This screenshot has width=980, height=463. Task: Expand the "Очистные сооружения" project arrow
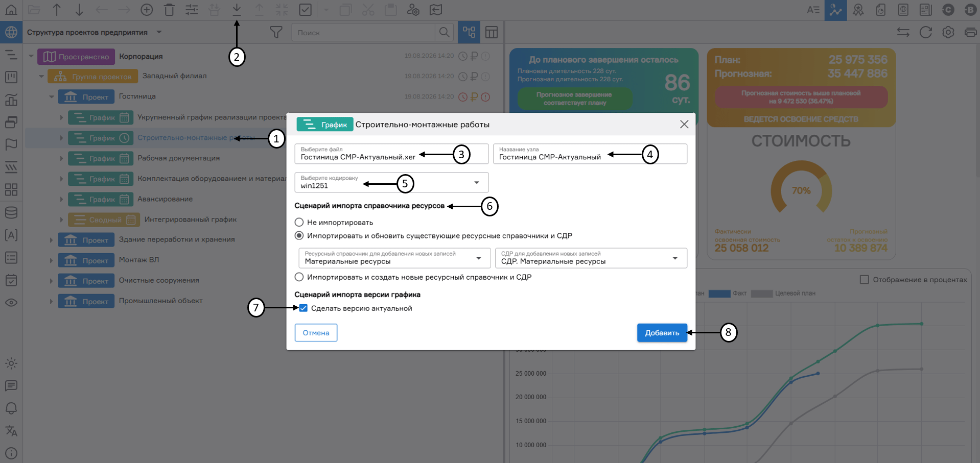51,281
